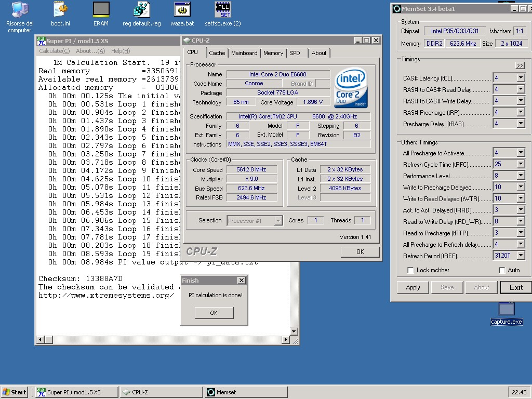The width and height of the screenshot is (532, 399).
Task: Click Super PI title bar icon
Action: tap(42, 41)
